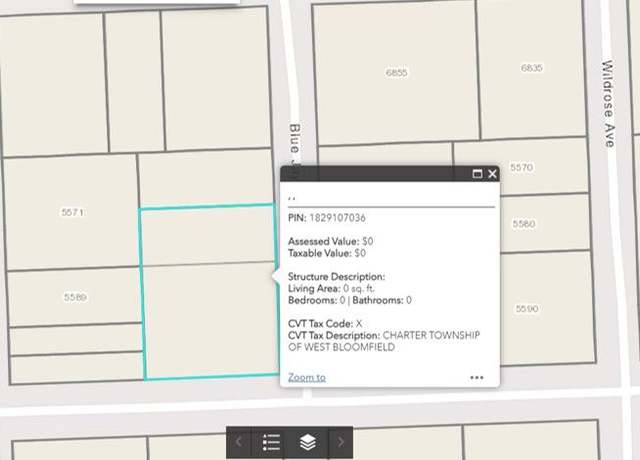This screenshot has width=640, height=460.
Task: Select parcel labeled 5589
Action: point(75,297)
